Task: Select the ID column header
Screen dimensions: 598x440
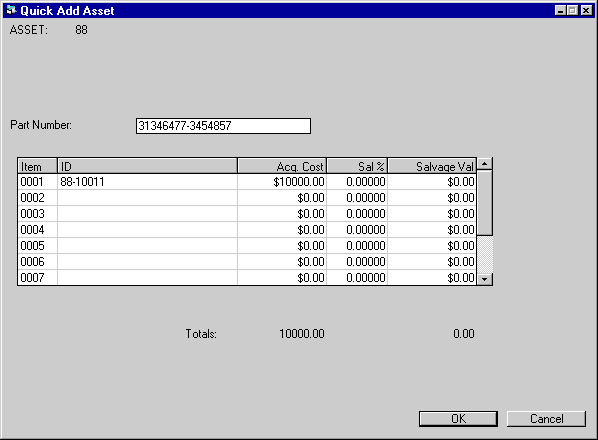Action: tap(147, 166)
